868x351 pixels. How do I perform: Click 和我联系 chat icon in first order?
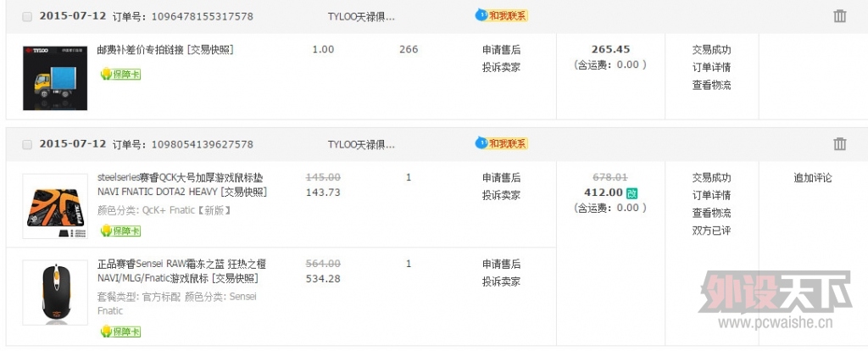[502, 15]
